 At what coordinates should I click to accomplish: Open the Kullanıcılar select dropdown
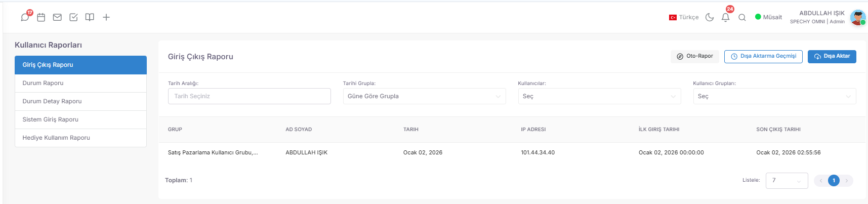click(x=599, y=96)
